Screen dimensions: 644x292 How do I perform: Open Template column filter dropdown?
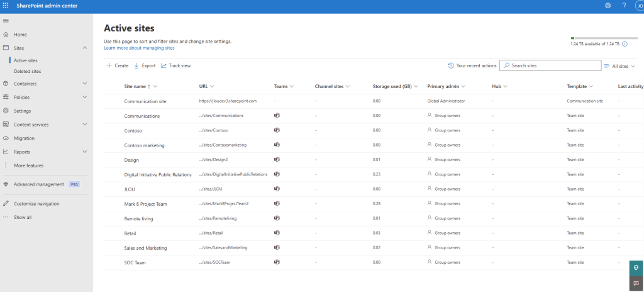pyautogui.click(x=591, y=86)
